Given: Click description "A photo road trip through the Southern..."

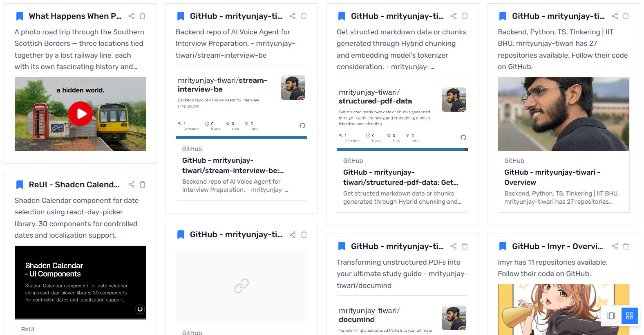Looking at the screenshot, I should 79,49.
